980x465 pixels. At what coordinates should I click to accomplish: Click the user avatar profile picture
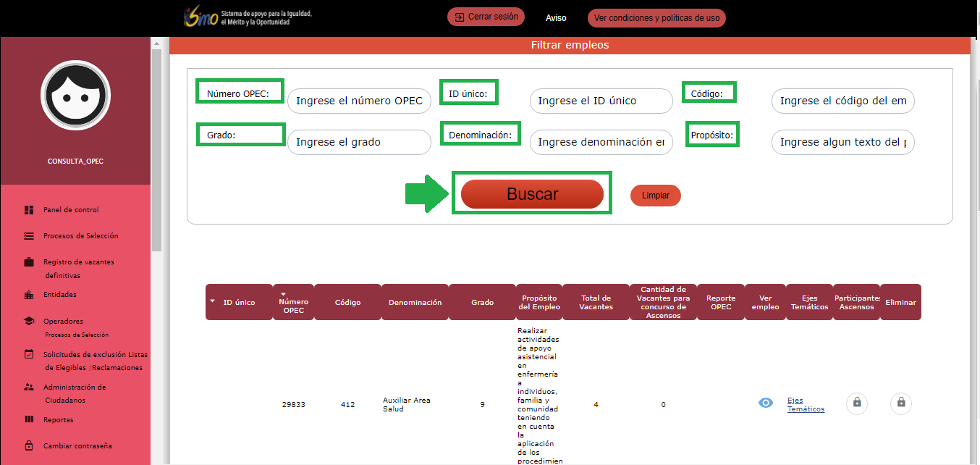coord(75,96)
